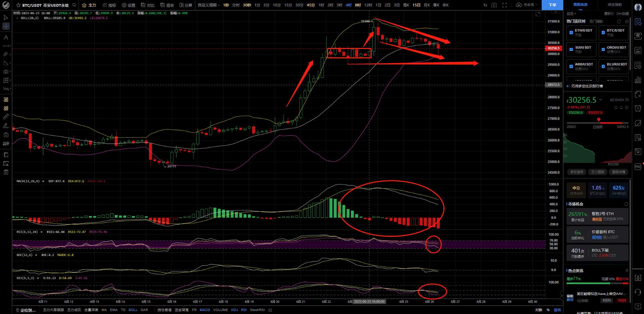
Task: Open 多空信号 signal button
Action: [577, 172]
